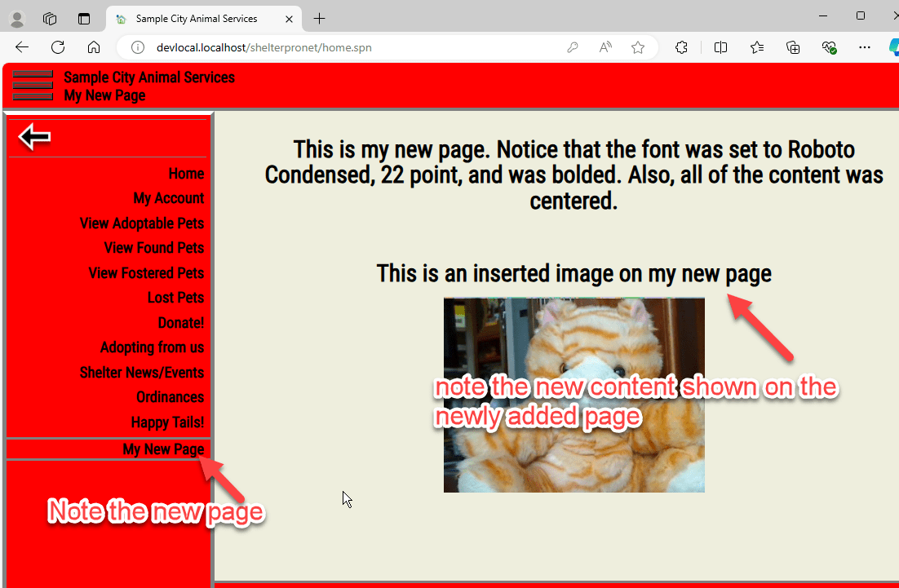Open browser extensions puzzle icon
This screenshot has width=899, height=588.
(681, 47)
